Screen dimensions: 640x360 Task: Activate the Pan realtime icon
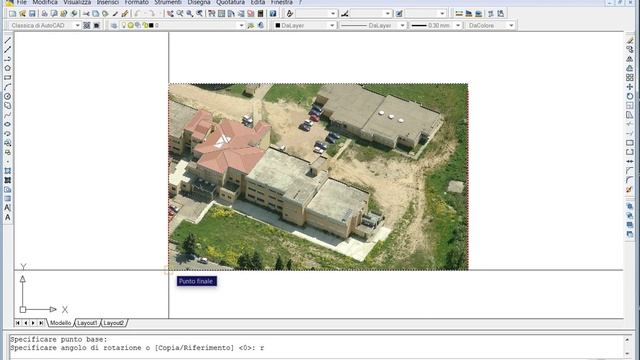coord(170,13)
